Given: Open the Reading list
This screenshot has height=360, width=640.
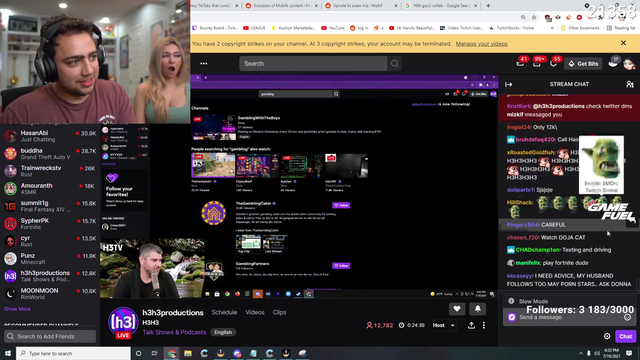Looking at the screenshot, I should click(620, 28).
